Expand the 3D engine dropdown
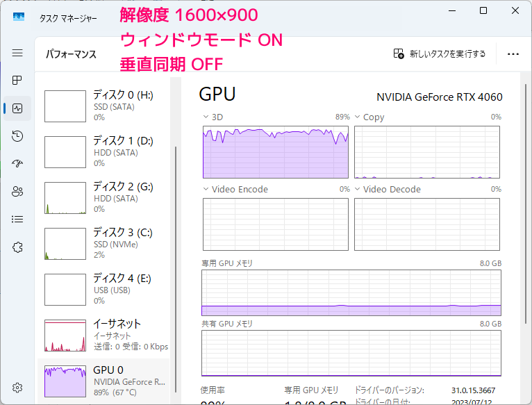Image resolution: width=532 pixels, height=405 pixels. [206, 117]
